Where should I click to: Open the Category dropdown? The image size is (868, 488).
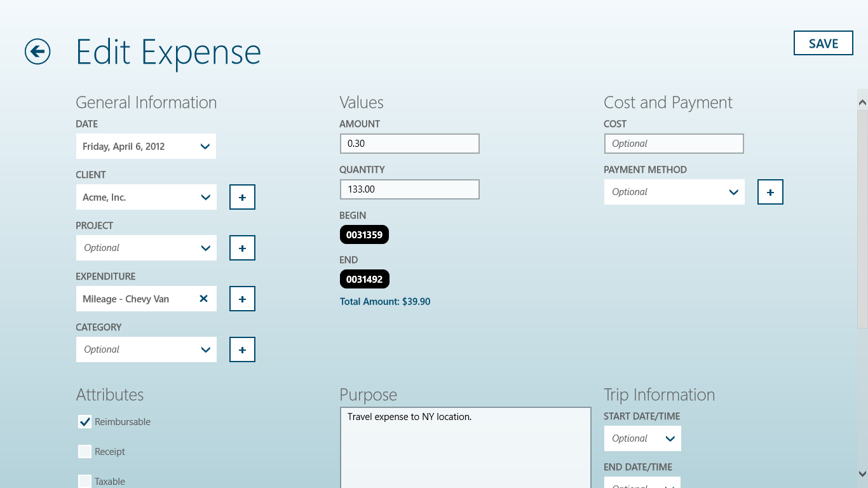click(x=146, y=349)
